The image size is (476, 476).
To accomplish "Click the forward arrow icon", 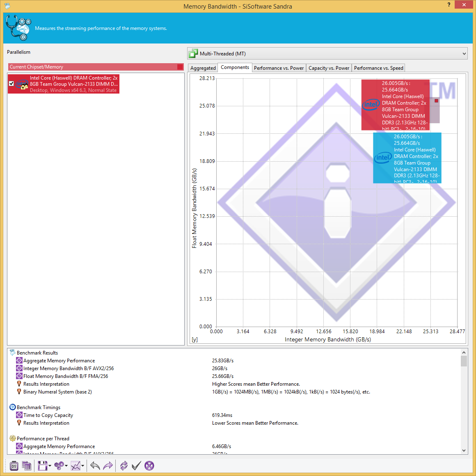I will [108, 466].
